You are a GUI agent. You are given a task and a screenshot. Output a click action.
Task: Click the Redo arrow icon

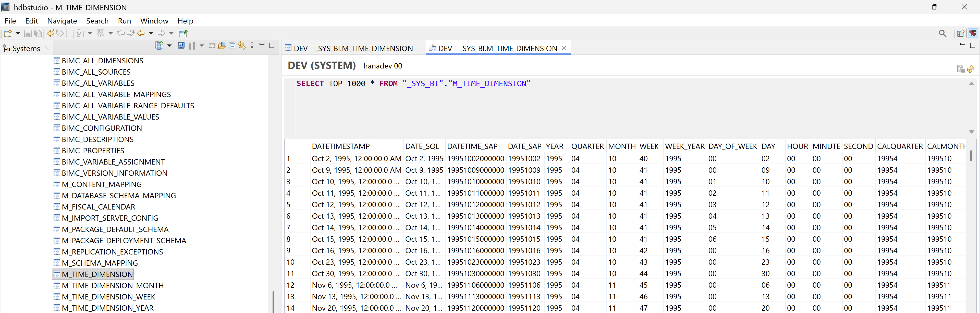(60, 33)
